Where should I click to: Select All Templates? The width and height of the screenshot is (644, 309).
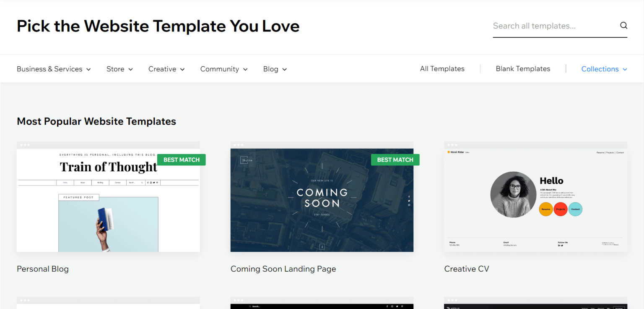[x=442, y=68]
